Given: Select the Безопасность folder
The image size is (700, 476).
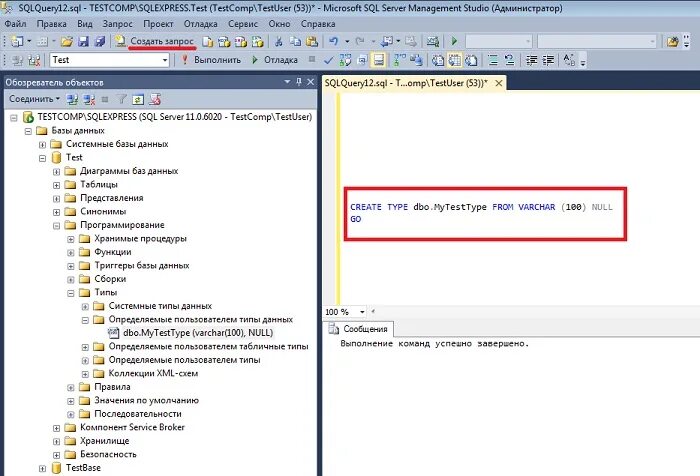Looking at the screenshot, I should (108, 454).
